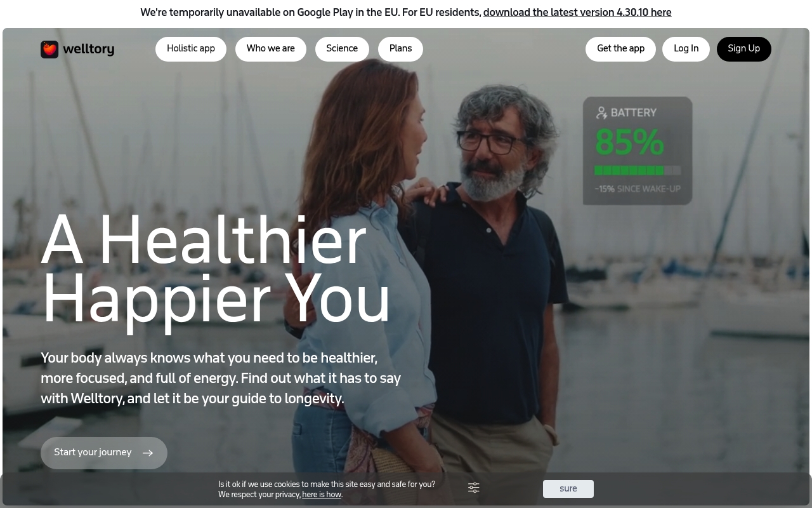Image resolution: width=812 pixels, height=508 pixels.
Task: Go to the Science page
Action: tap(342, 49)
